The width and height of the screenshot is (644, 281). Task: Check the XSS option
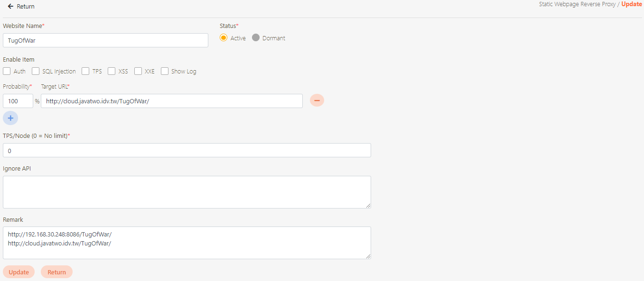[112, 71]
